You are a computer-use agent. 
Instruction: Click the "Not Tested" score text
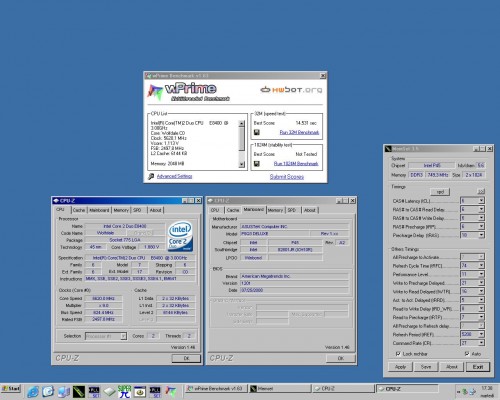tap(306, 154)
